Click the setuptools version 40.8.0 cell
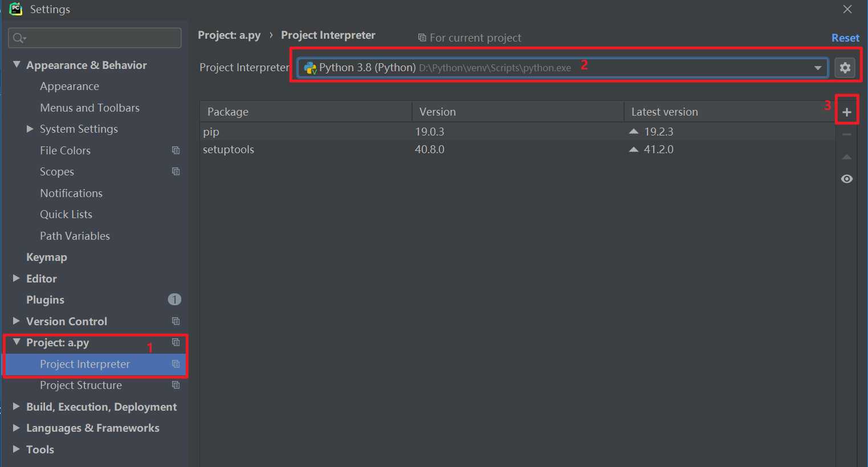This screenshot has width=868, height=467. click(430, 149)
